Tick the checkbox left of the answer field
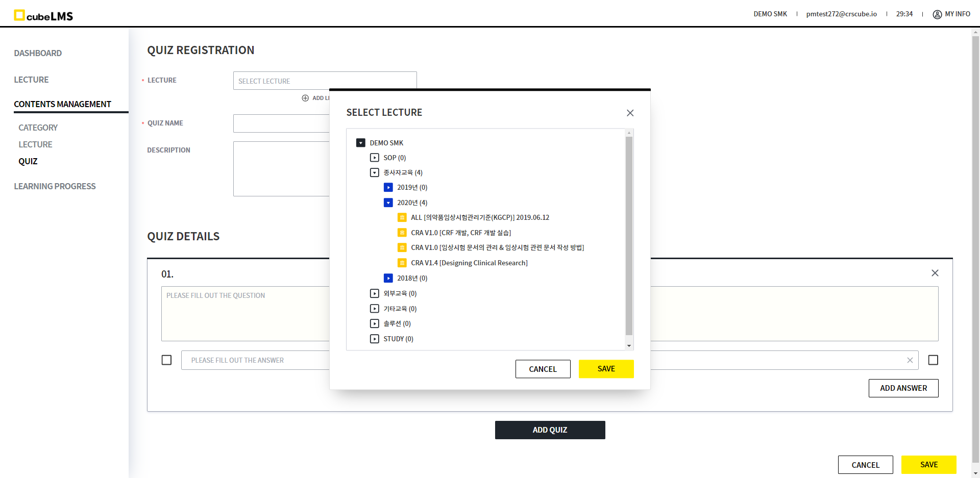The width and height of the screenshot is (980, 478). 166,360
